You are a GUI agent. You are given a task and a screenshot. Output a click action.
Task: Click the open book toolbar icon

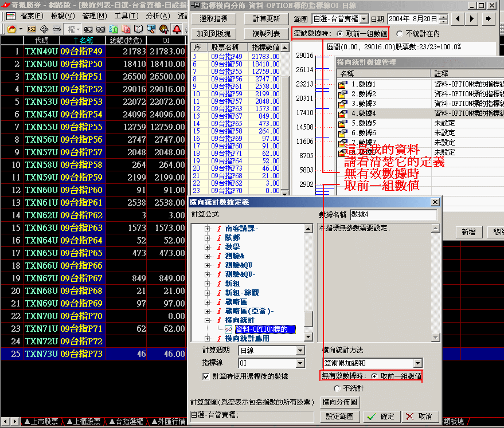pyautogui.click(x=138, y=29)
